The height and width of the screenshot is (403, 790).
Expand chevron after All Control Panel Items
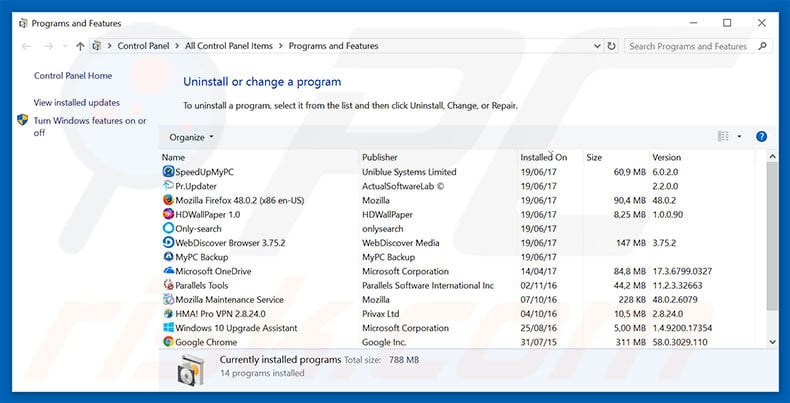(x=281, y=46)
